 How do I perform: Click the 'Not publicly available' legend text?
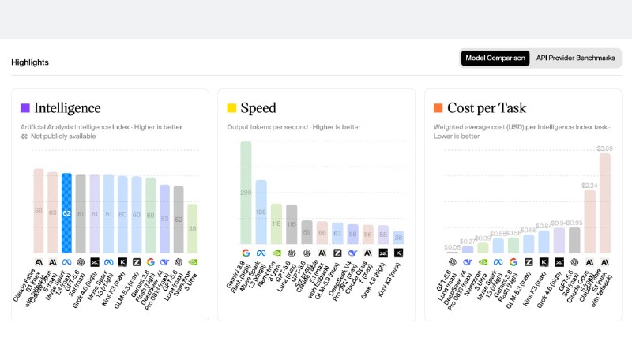click(63, 137)
